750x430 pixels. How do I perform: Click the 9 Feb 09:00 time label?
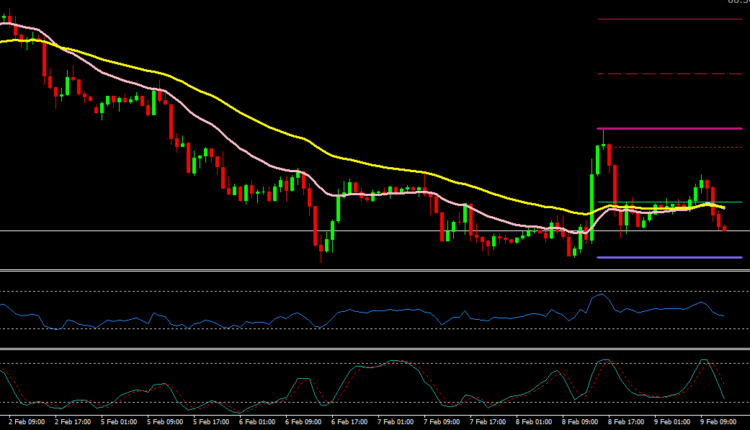point(722,423)
